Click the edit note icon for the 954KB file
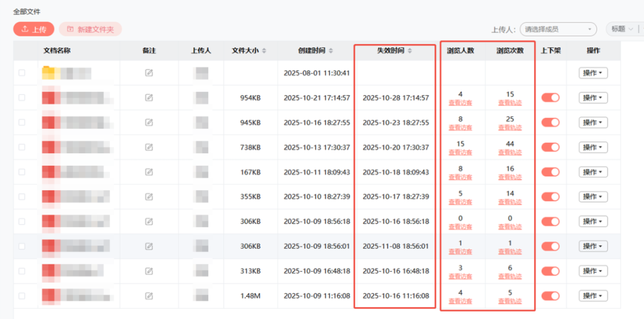This screenshot has width=644, height=319. pos(149,97)
